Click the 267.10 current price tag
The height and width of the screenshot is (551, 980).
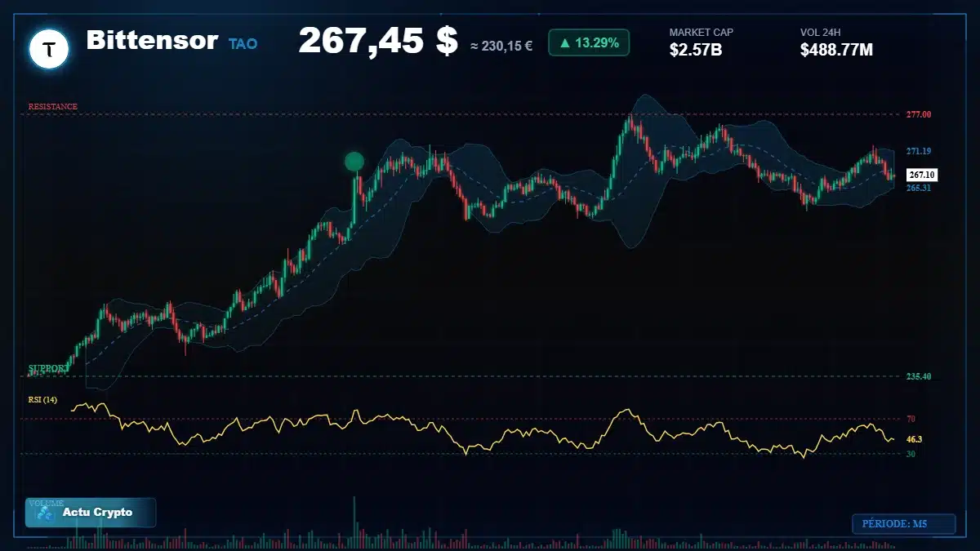point(922,175)
